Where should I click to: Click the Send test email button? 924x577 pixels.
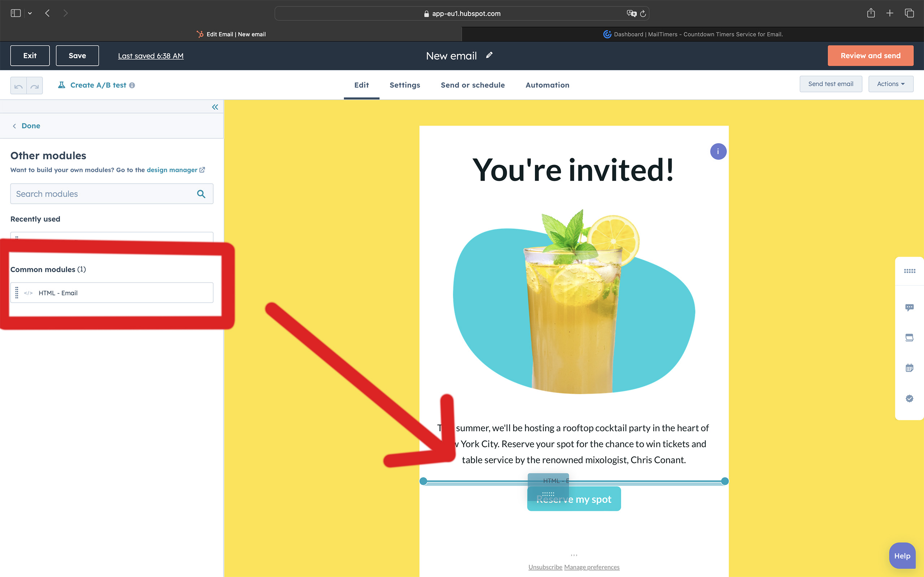[831, 84]
